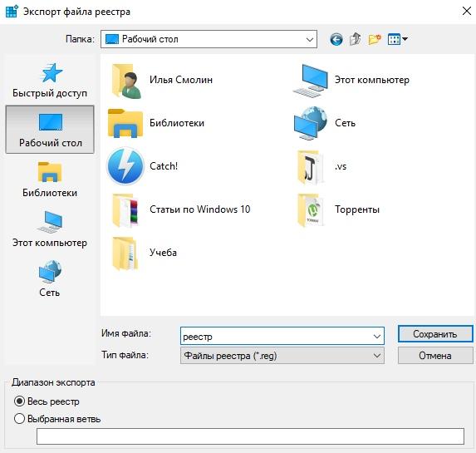Expand the file name history dropdown arrow

click(x=377, y=337)
